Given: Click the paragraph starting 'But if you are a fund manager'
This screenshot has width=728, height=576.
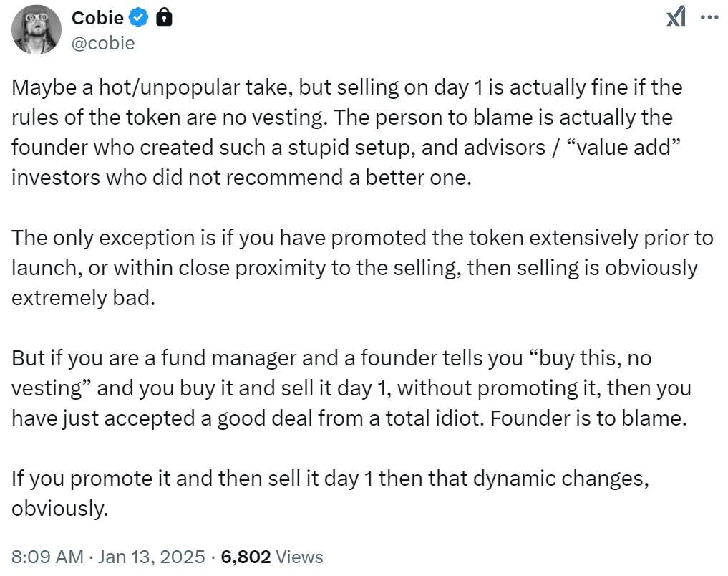Looking at the screenshot, I should (x=351, y=388).
